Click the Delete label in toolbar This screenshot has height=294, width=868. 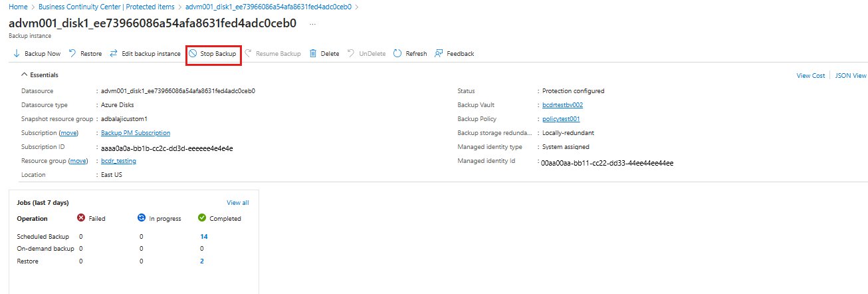pyautogui.click(x=330, y=54)
